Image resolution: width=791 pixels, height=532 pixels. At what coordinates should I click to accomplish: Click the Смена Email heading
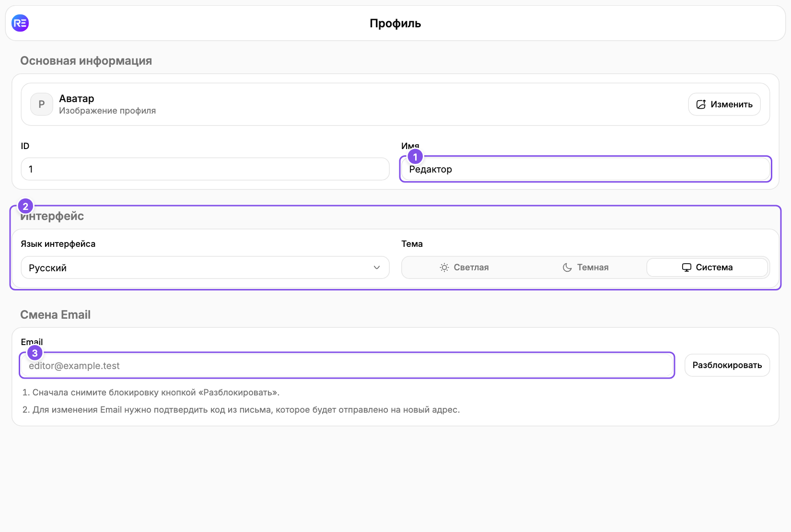(x=55, y=315)
